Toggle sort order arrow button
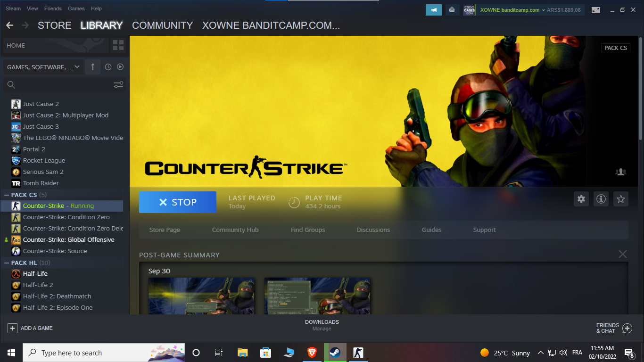This screenshot has height=362, width=644. (92, 67)
